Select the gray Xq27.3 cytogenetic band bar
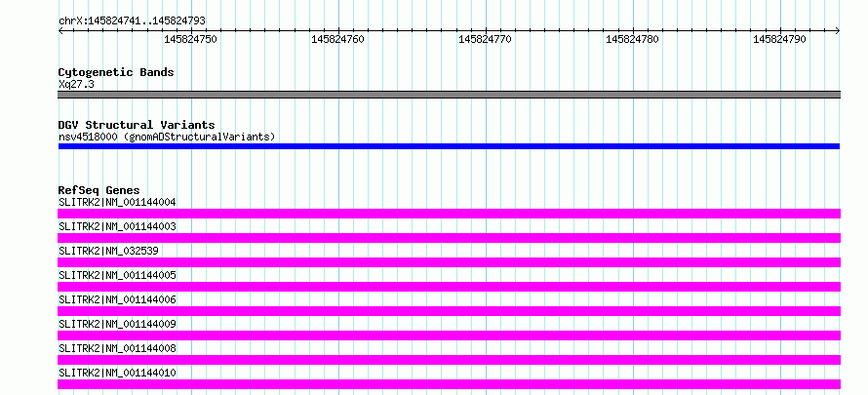 click(x=449, y=95)
